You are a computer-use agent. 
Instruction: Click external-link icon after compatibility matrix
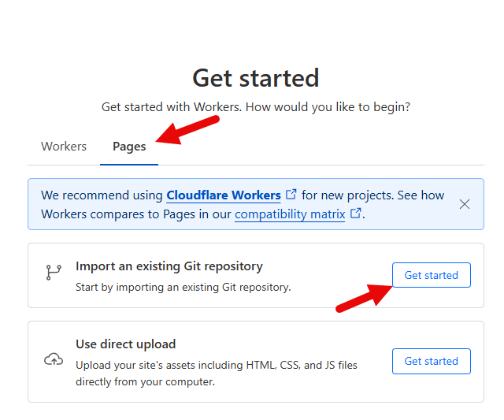(355, 213)
